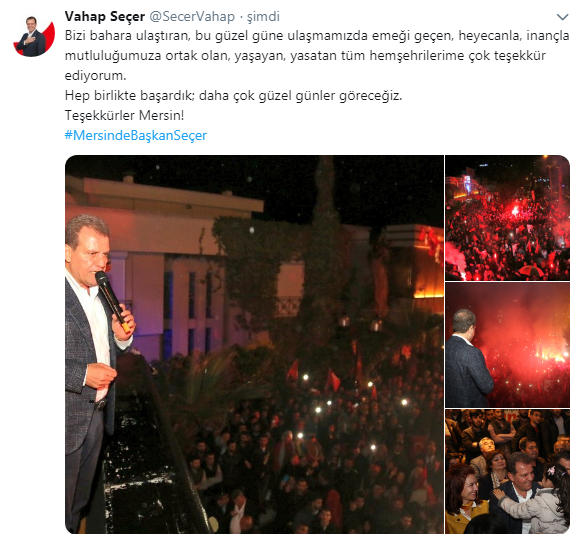Screen dimensions: 572x534
Task: Click the red umbrella in top-right crowd photo
Action: pos(531,271)
